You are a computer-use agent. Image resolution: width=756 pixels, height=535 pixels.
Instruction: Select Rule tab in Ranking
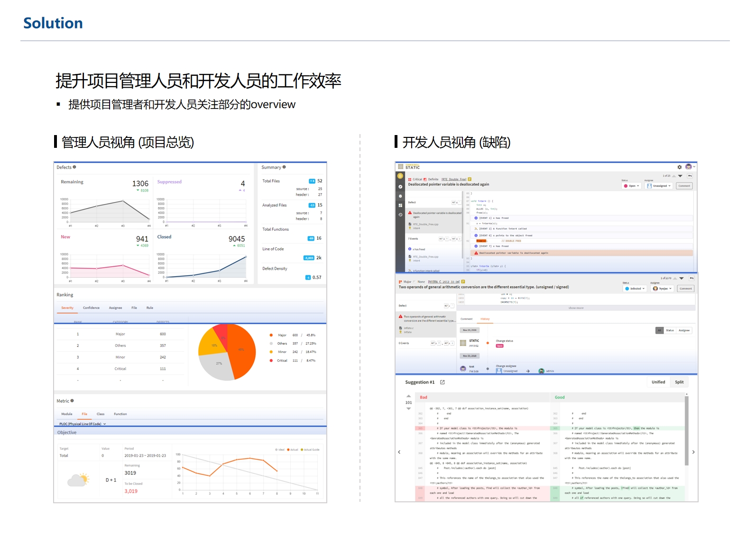click(x=150, y=308)
